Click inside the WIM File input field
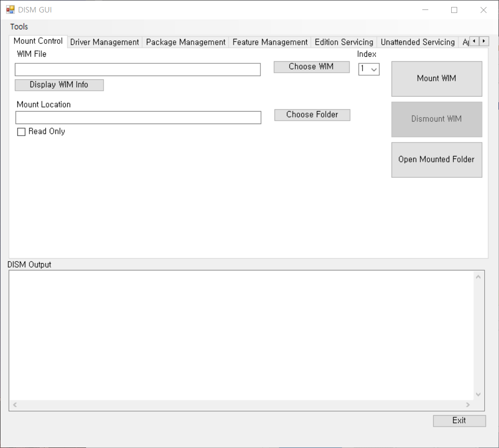This screenshot has height=448, width=499. point(137,69)
